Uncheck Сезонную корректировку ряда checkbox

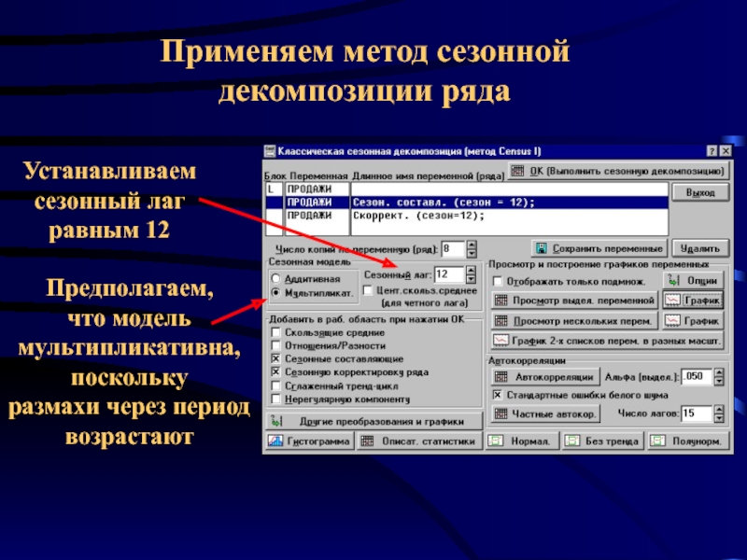click(x=275, y=371)
